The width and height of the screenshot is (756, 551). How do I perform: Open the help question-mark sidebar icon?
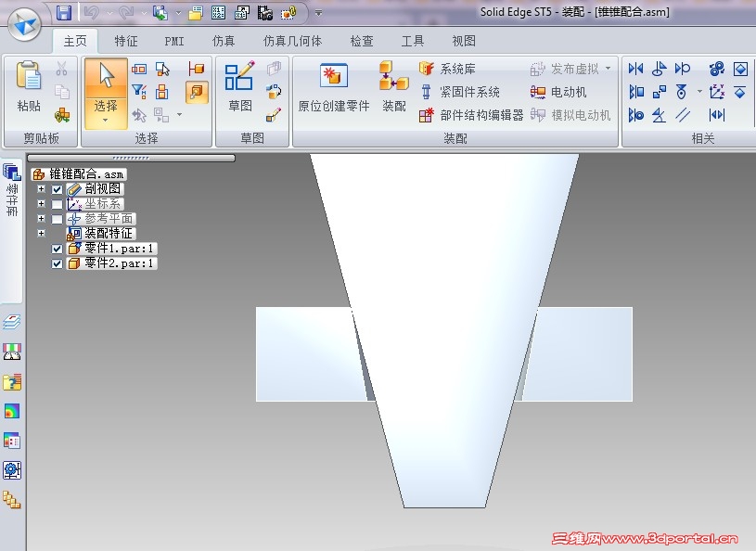11,382
